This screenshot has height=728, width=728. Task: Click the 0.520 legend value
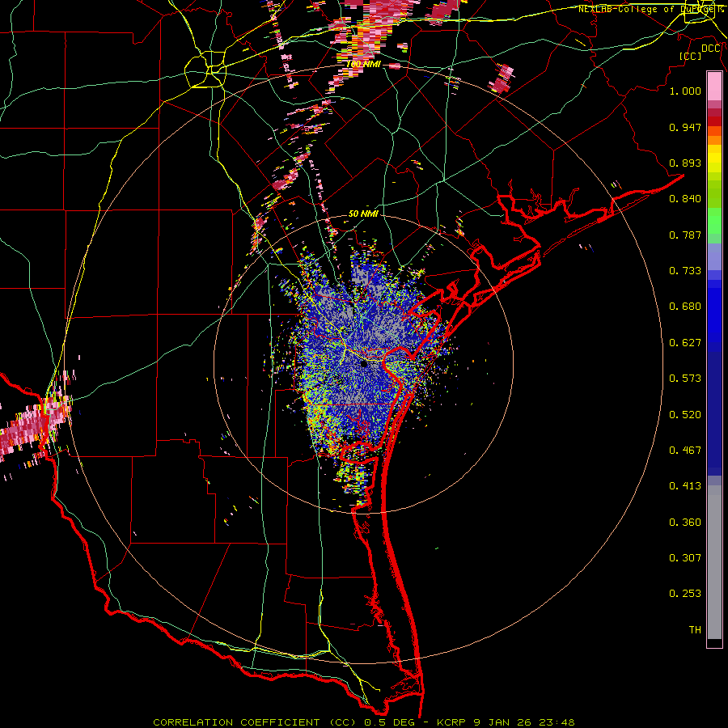[x=685, y=415]
